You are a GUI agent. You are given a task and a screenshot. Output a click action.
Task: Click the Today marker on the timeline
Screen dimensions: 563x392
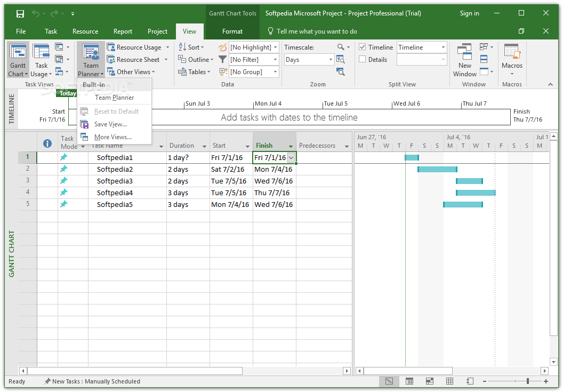[x=68, y=93]
